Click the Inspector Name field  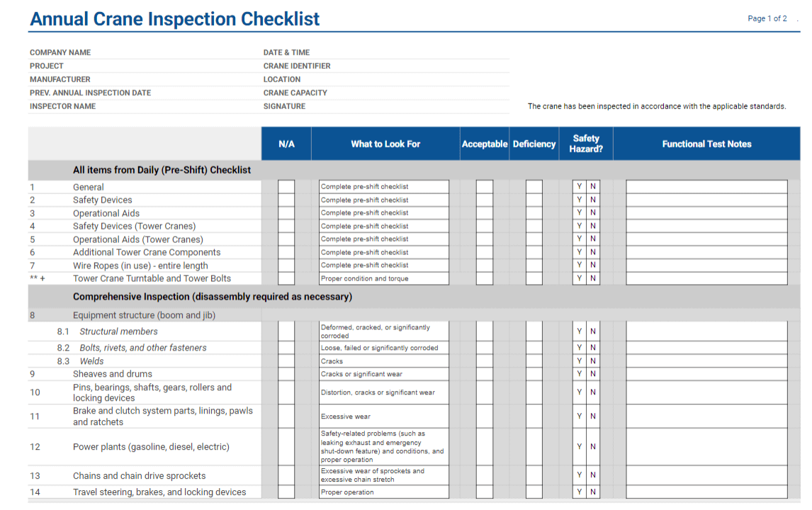coord(179,106)
